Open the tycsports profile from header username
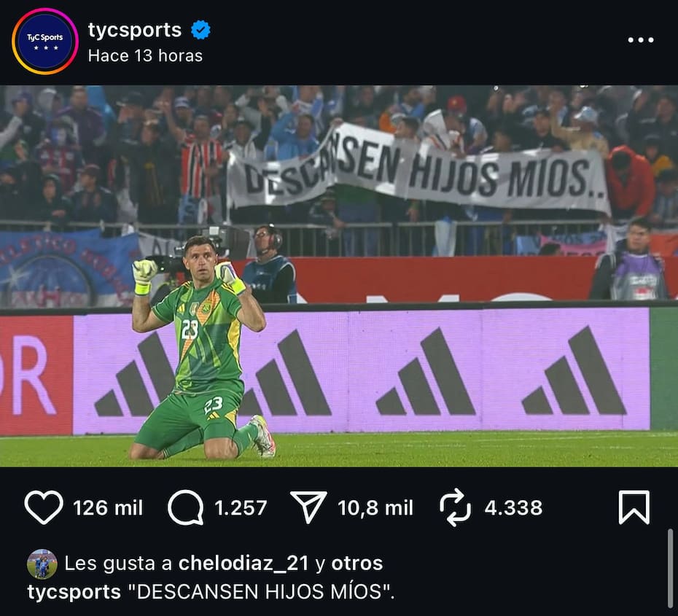 pos(134,31)
